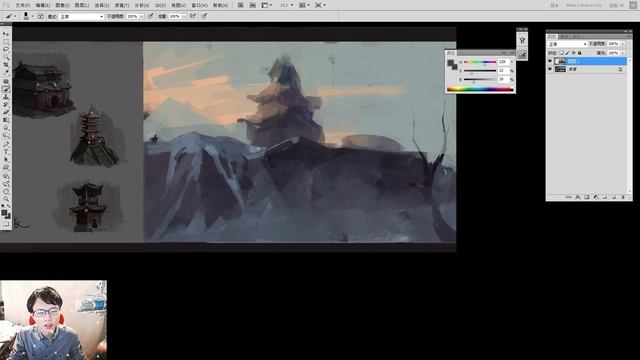Hide the top selected layer
Image resolution: width=640 pixels, height=360 pixels.
pos(550,61)
